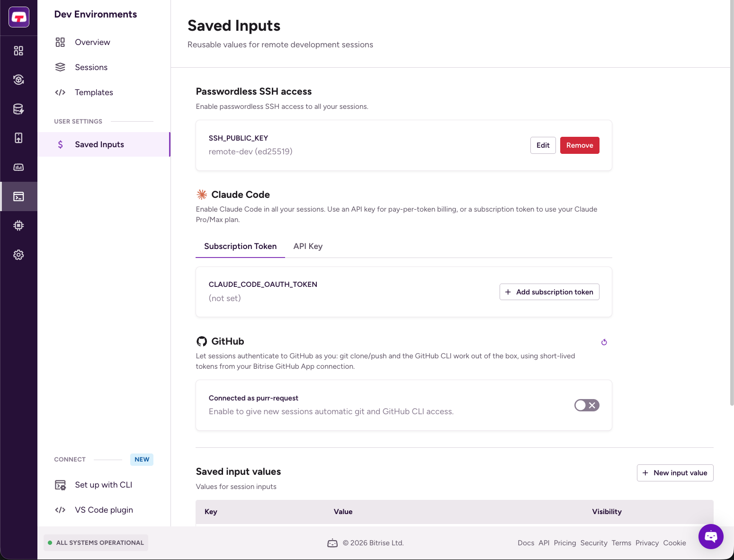Open the settings gear icon in left rail
734x560 pixels.
[x=18, y=255]
